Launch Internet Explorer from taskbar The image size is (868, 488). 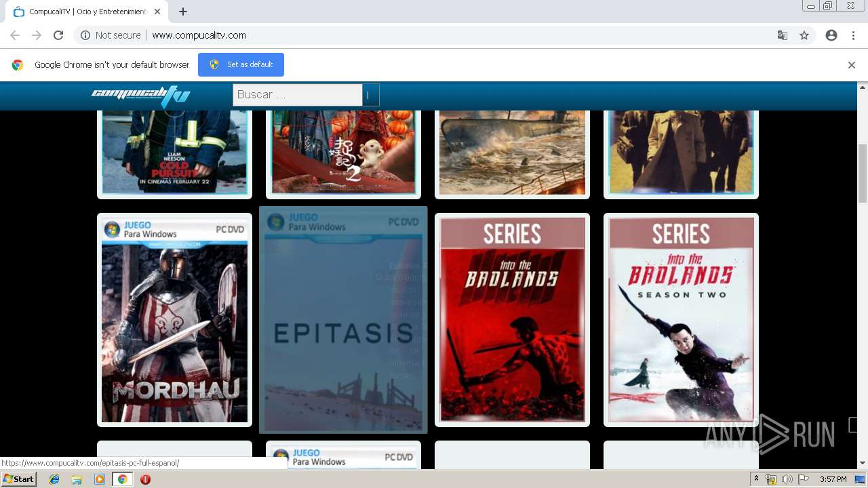point(54,479)
